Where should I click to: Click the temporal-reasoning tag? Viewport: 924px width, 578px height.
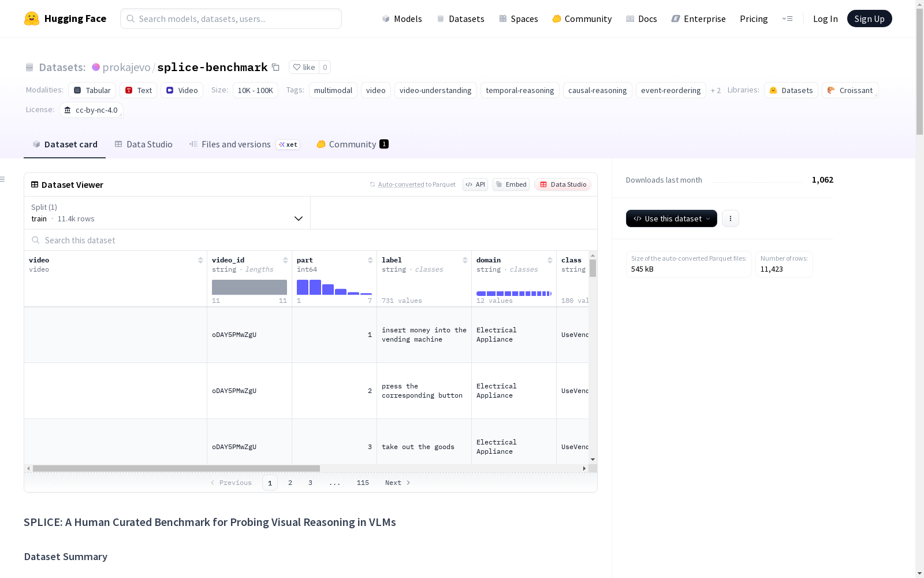tap(520, 90)
